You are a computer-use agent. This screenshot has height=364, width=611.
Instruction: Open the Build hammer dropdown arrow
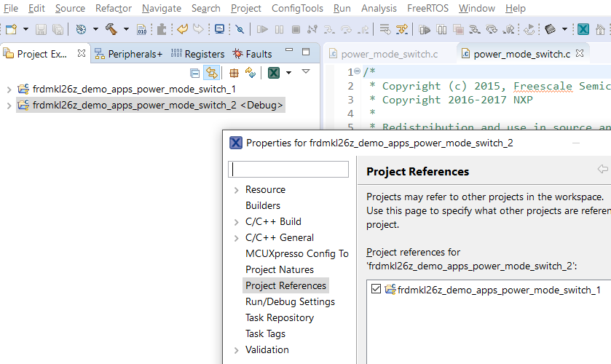(126, 29)
